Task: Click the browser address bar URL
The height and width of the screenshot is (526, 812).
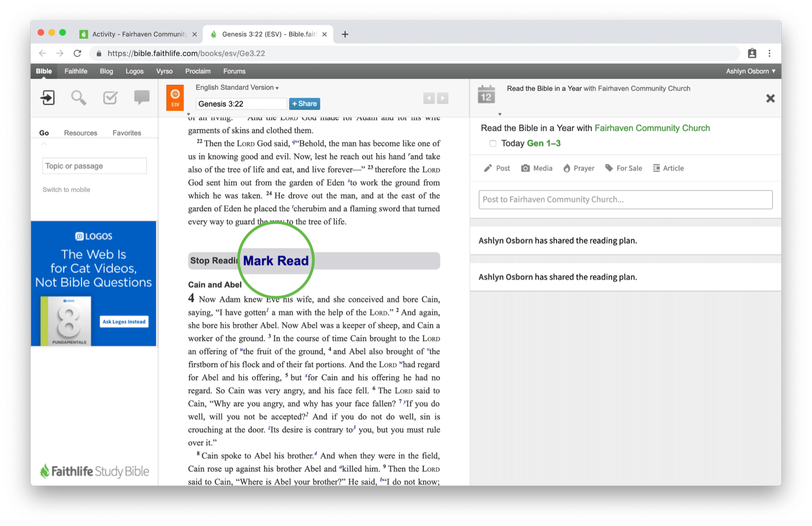Action: click(186, 53)
